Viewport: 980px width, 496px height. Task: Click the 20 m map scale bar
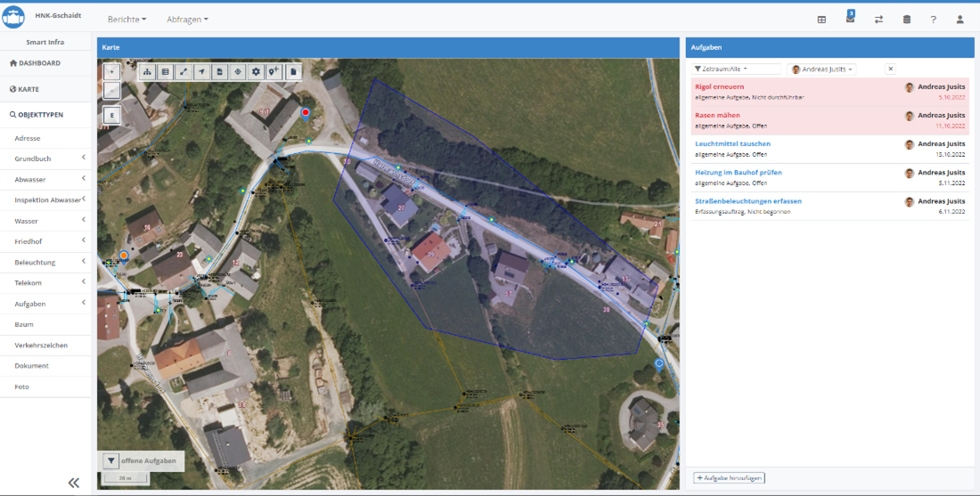(x=126, y=478)
